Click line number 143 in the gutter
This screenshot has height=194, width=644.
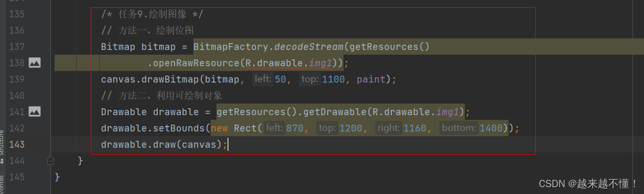pyautogui.click(x=17, y=144)
